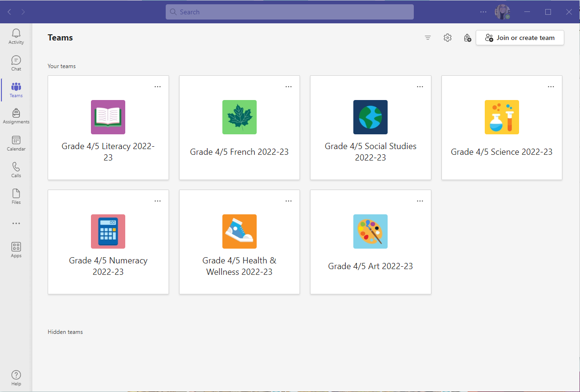
Task: Open the profile picture account menu
Action: pos(502,12)
